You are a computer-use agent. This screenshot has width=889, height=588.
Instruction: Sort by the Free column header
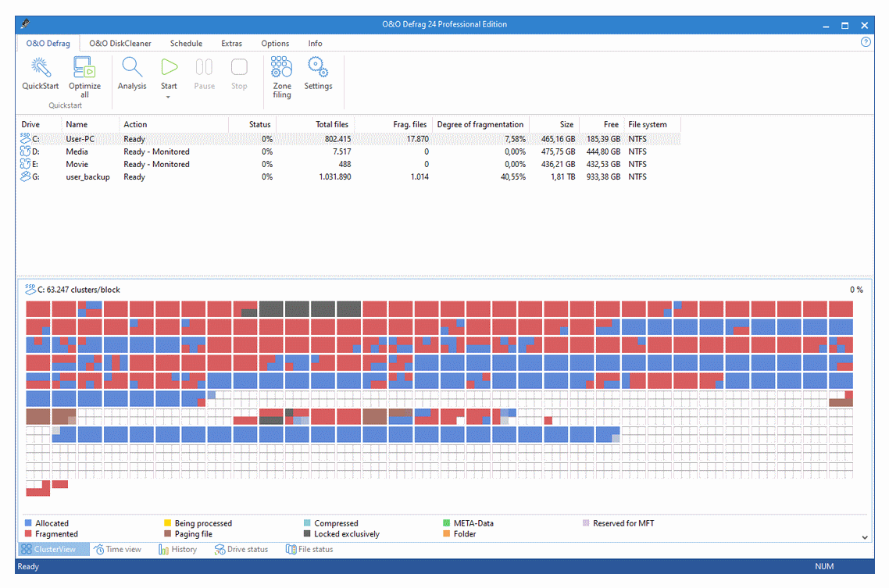click(601, 124)
